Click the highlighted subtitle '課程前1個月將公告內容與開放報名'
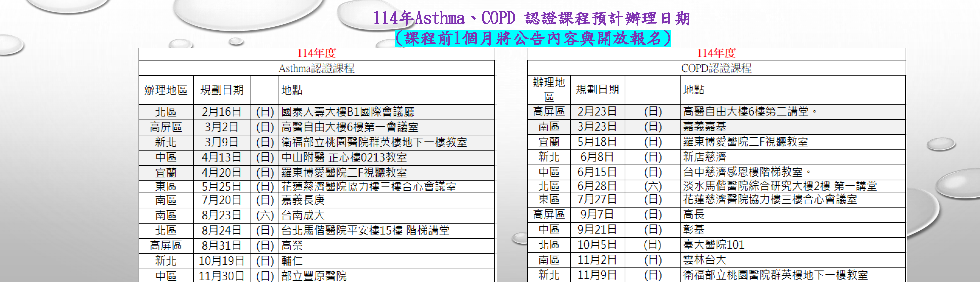 coord(533,38)
